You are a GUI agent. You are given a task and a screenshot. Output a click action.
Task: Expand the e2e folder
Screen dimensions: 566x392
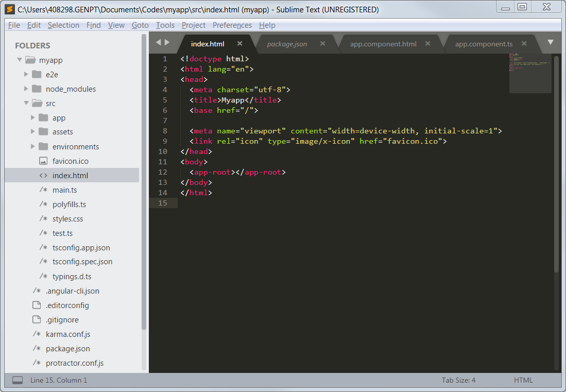(26, 75)
